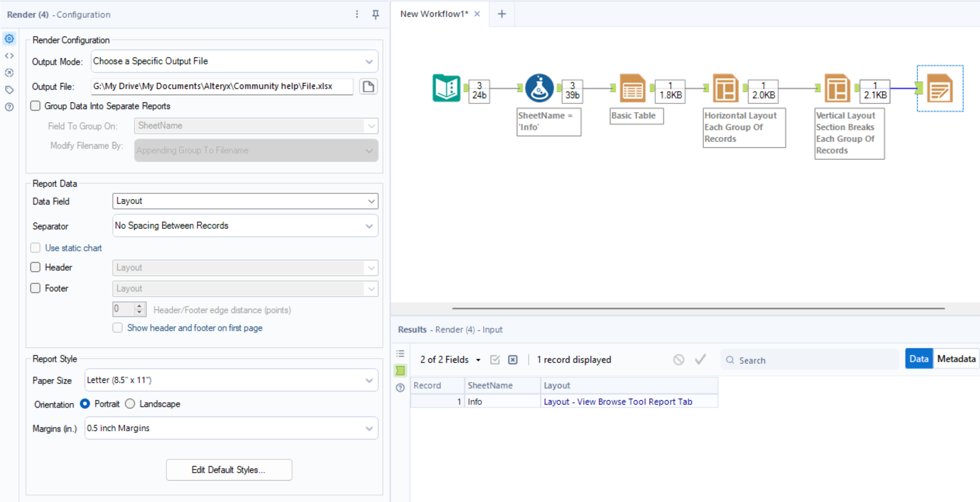
Task: Enable the Header checkbox
Action: (35, 267)
